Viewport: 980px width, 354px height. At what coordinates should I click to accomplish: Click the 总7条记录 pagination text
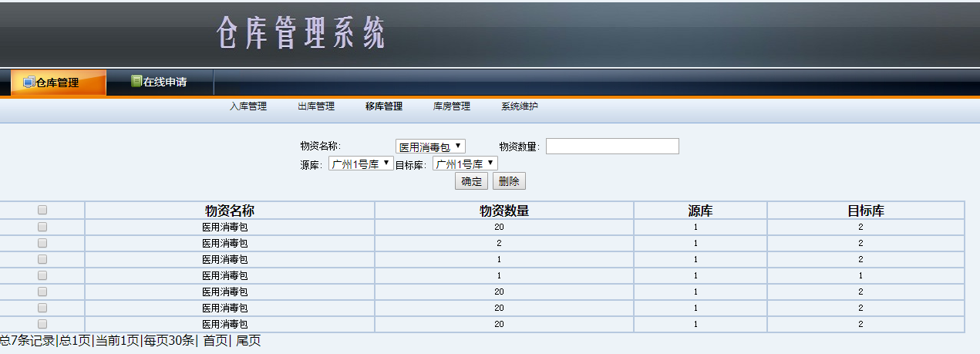click(28, 341)
